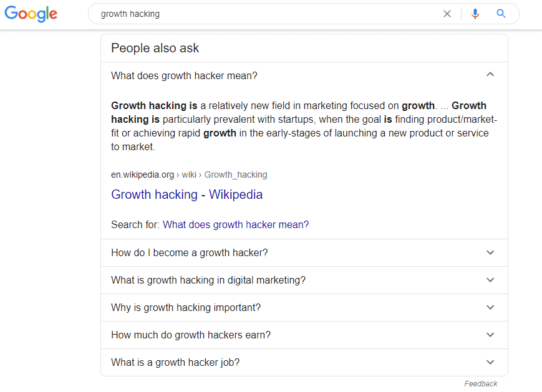542x392 pixels.
Task: Expand 'What is growth hacking in digital marketing?'
Action: tap(208, 280)
